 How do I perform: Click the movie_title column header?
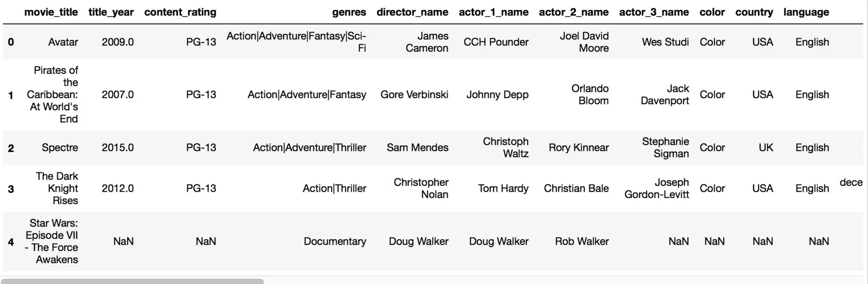click(51, 12)
